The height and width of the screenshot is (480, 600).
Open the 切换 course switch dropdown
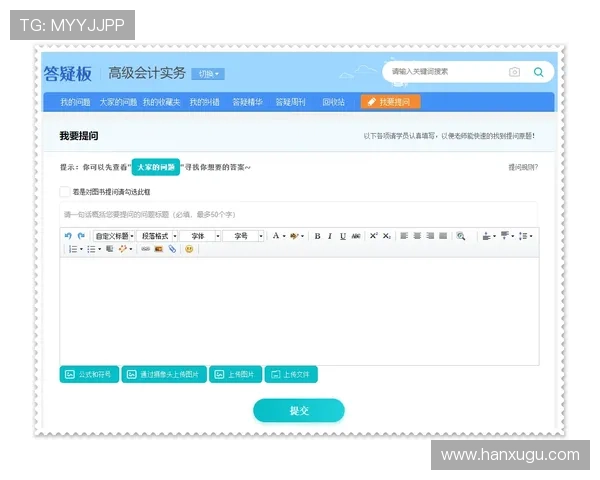click(208, 74)
